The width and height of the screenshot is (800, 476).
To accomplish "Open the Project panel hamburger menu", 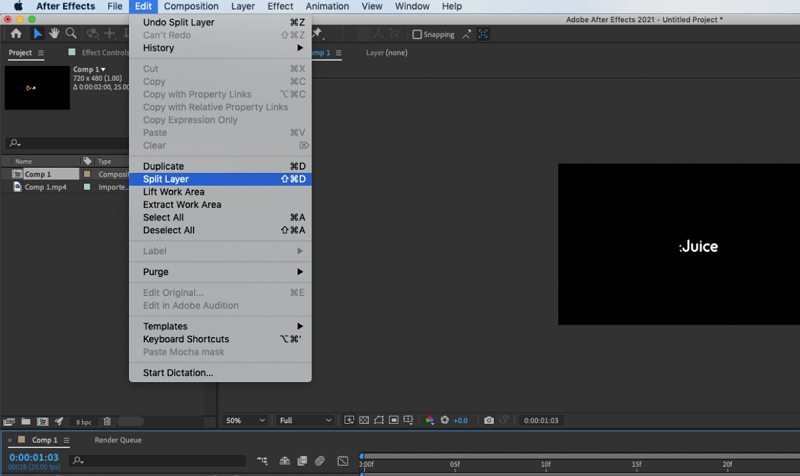I will [x=41, y=53].
